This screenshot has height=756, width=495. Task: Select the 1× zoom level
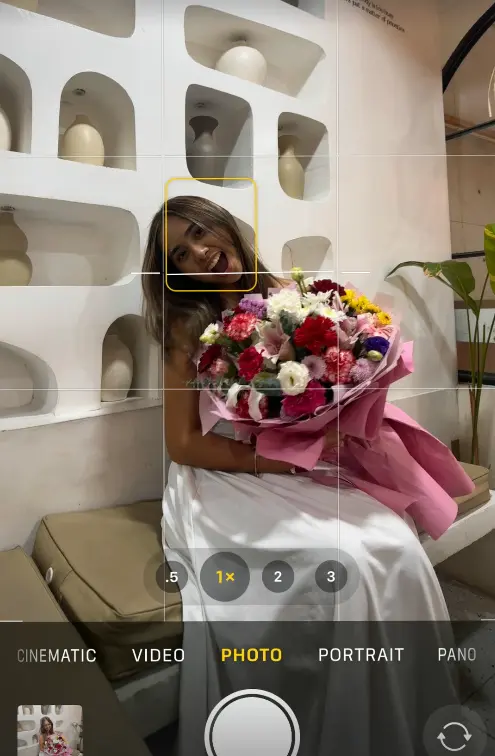point(225,577)
